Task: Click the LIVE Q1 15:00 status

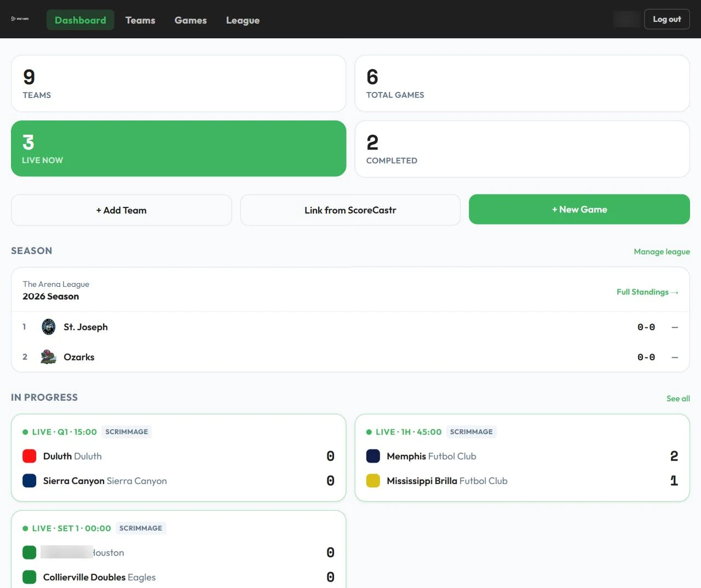Action: [60, 432]
